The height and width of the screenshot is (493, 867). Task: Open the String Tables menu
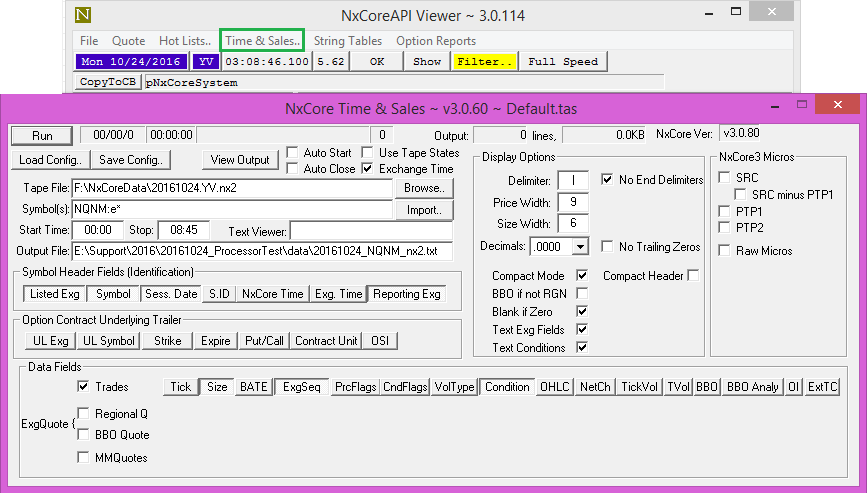348,41
